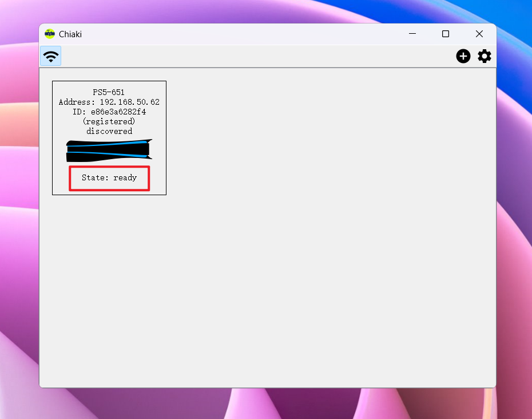Open settings via the gear icon
The height and width of the screenshot is (419, 532).
point(485,56)
